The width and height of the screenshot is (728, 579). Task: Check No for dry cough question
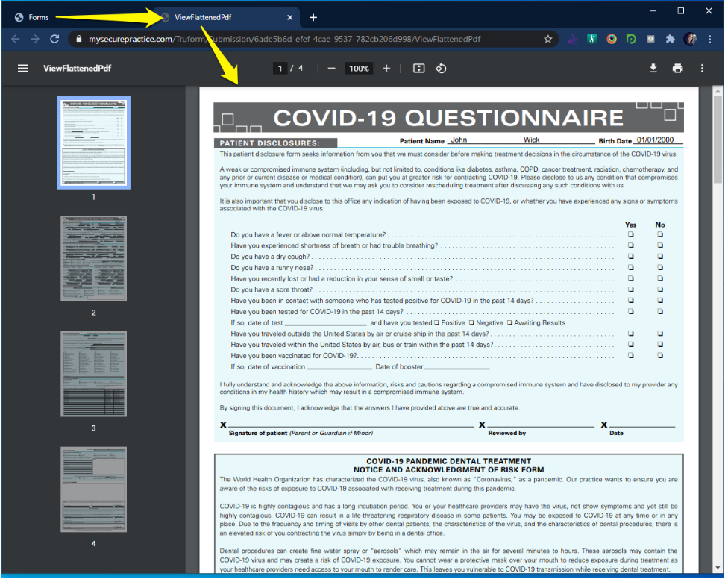click(x=659, y=257)
